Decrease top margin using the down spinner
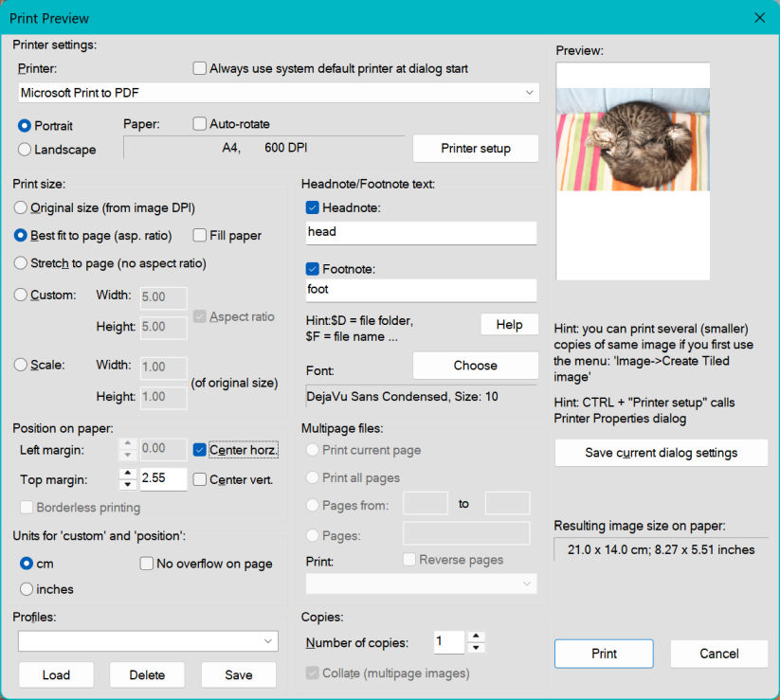The image size is (780, 700). (x=128, y=485)
